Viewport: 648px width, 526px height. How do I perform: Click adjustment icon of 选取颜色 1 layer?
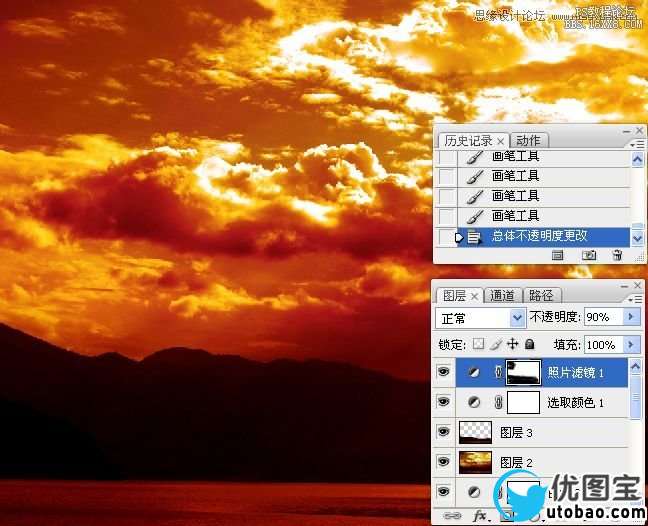pyautogui.click(x=474, y=402)
